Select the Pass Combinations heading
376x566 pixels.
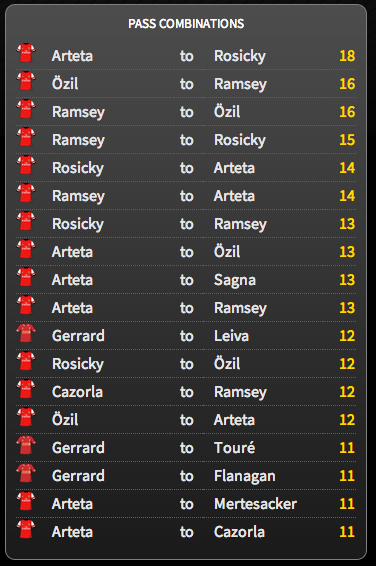tap(186, 24)
